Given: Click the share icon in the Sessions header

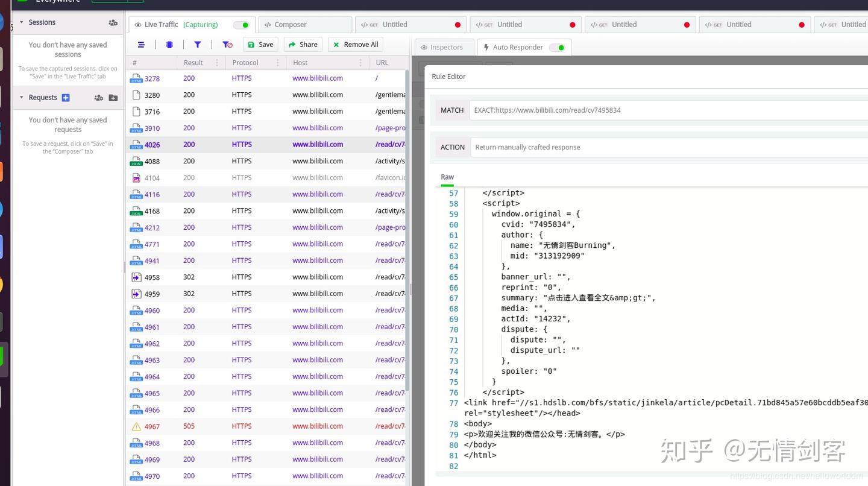Looking at the screenshot, I should click(x=113, y=22).
